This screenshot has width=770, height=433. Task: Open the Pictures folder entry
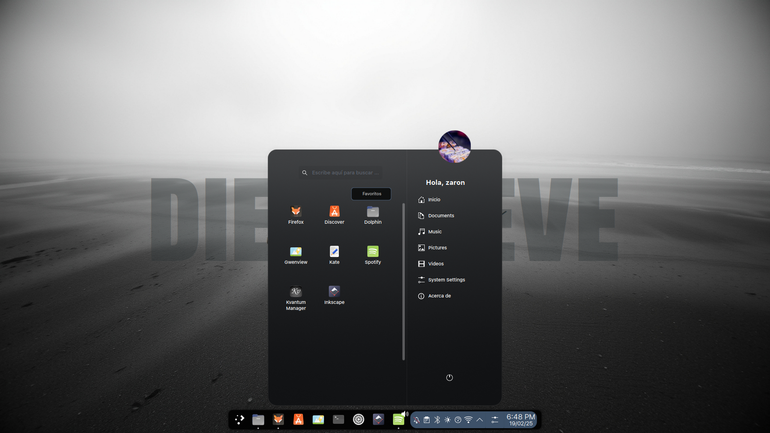click(432, 248)
